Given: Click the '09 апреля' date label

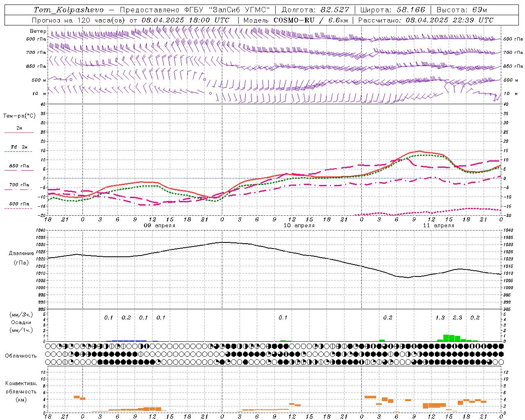Looking at the screenshot, I should [159, 226].
